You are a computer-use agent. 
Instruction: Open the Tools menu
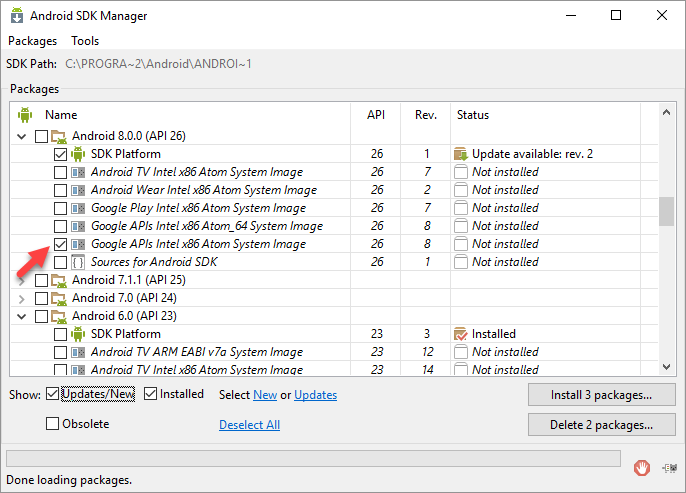[x=85, y=41]
